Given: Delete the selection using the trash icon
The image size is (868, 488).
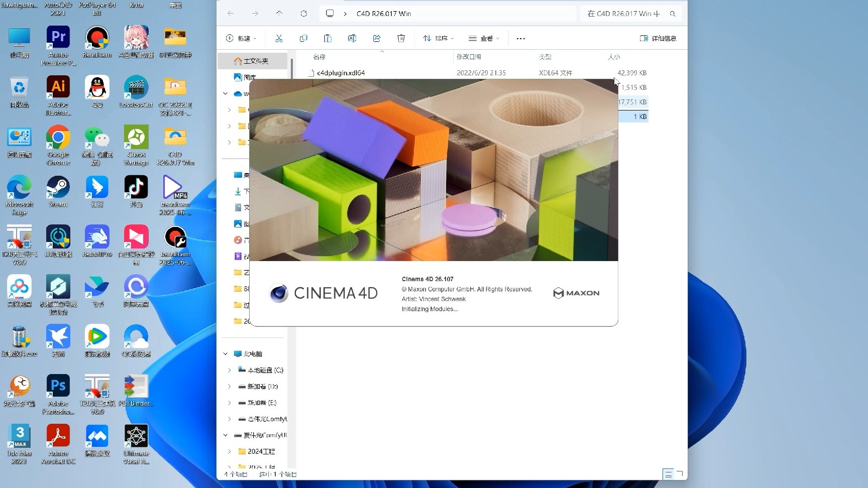Looking at the screenshot, I should click(x=401, y=38).
